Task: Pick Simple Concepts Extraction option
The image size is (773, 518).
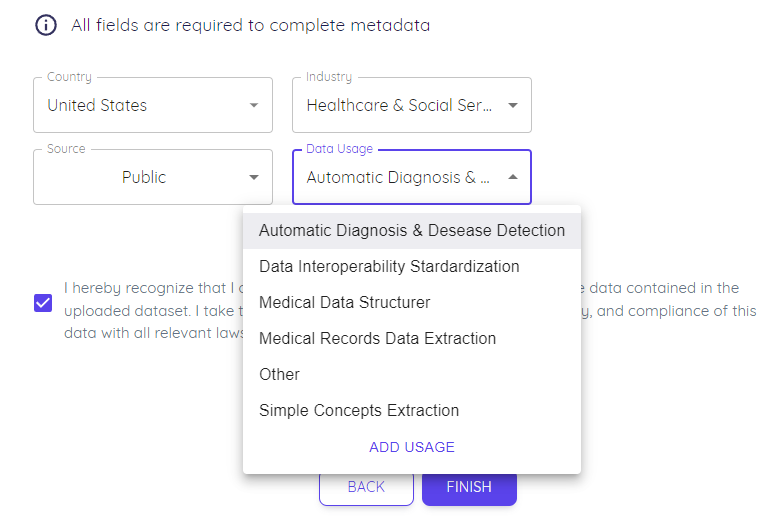Action: (x=412, y=411)
